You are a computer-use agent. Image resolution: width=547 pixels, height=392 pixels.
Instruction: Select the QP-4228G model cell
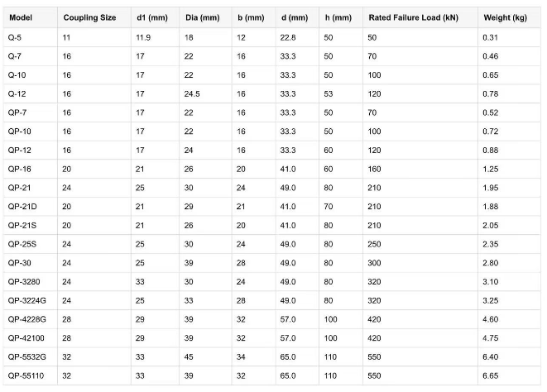click(x=26, y=319)
